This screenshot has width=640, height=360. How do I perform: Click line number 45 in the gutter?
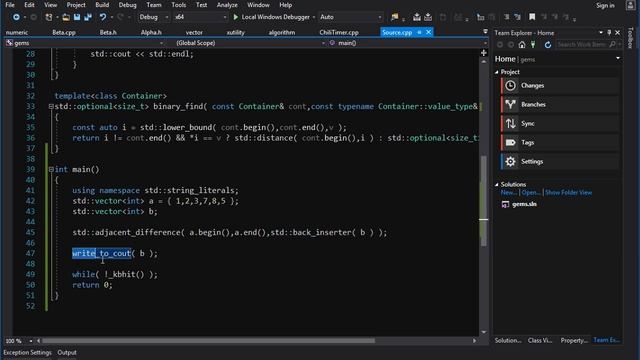click(30, 233)
